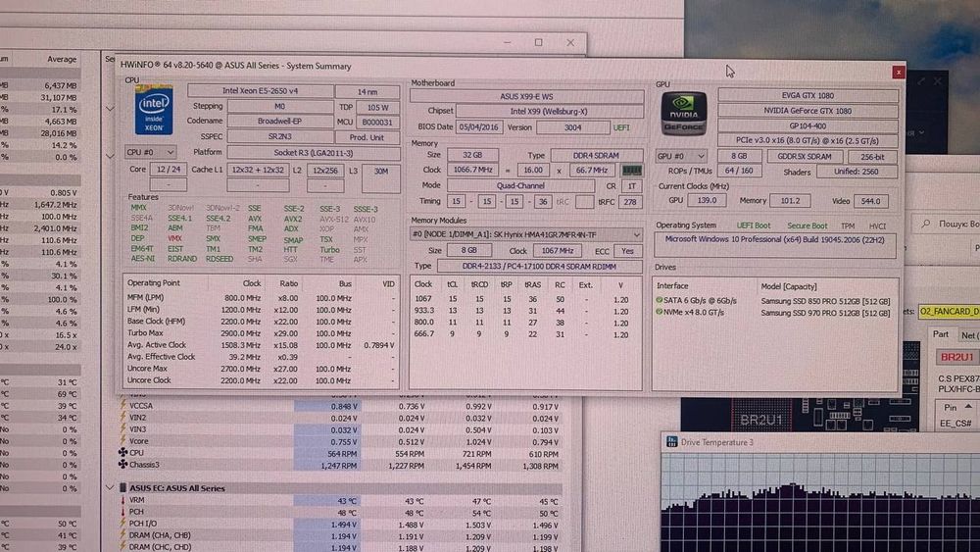980x552 pixels.
Task: Click the lightning icon beside VCCSA sensor
Action: click(123, 405)
